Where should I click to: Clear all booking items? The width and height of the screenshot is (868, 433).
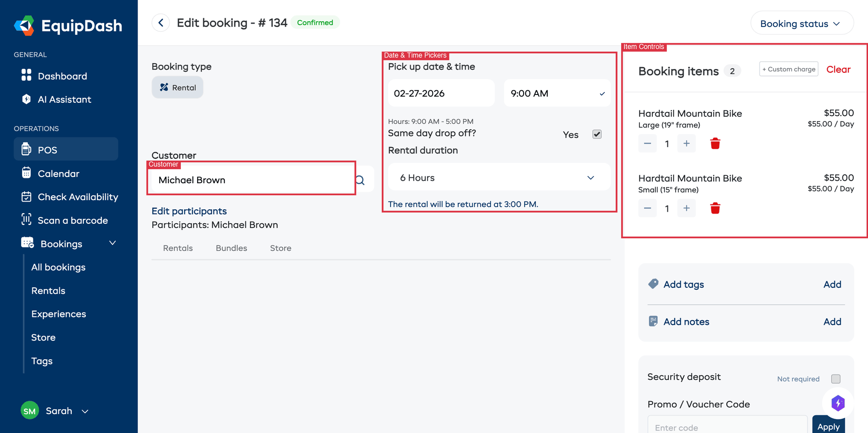pyautogui.click(x=838, y=69)
